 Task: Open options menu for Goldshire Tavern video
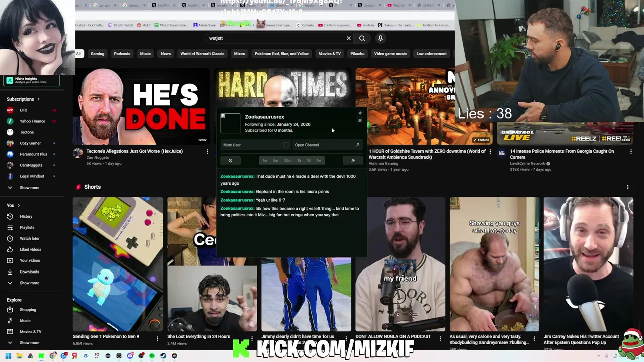point(490,151)
